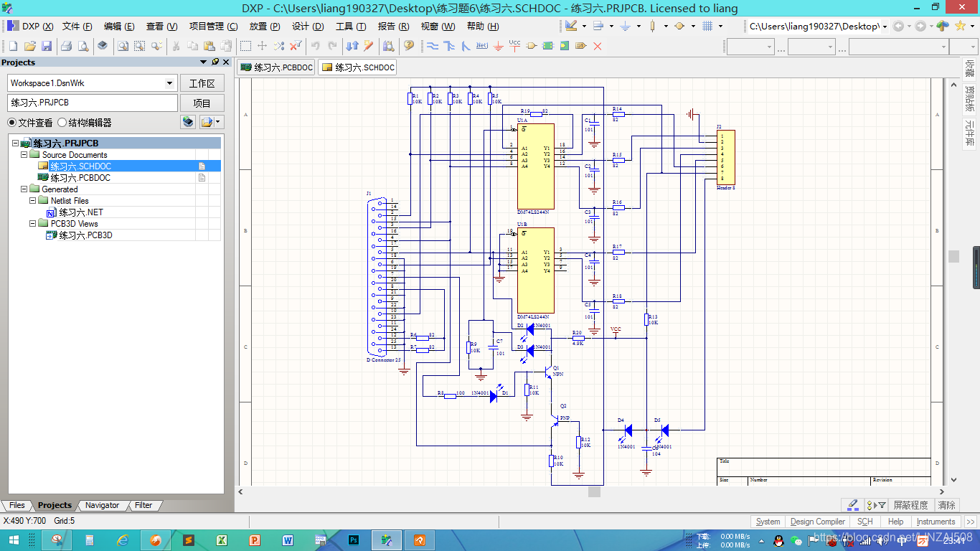Click the Zoom Area icon
980x551 pixels.
click(x=139, y=46)
